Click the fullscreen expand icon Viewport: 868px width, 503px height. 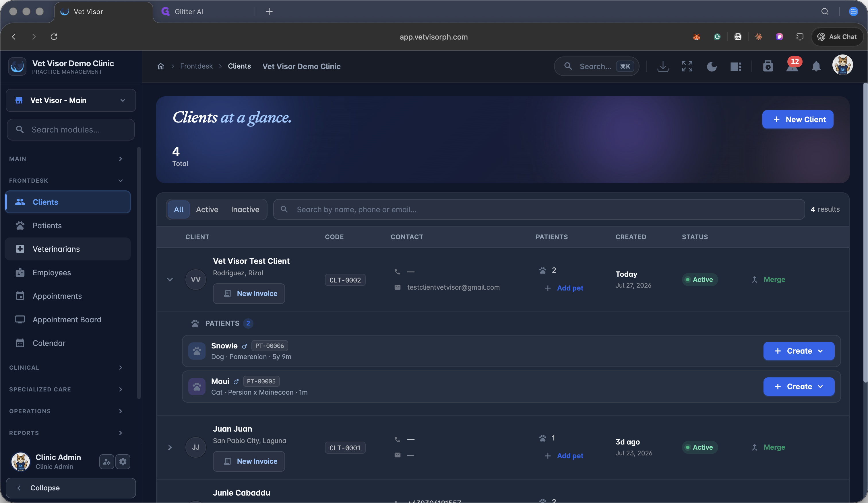[687, 67]
